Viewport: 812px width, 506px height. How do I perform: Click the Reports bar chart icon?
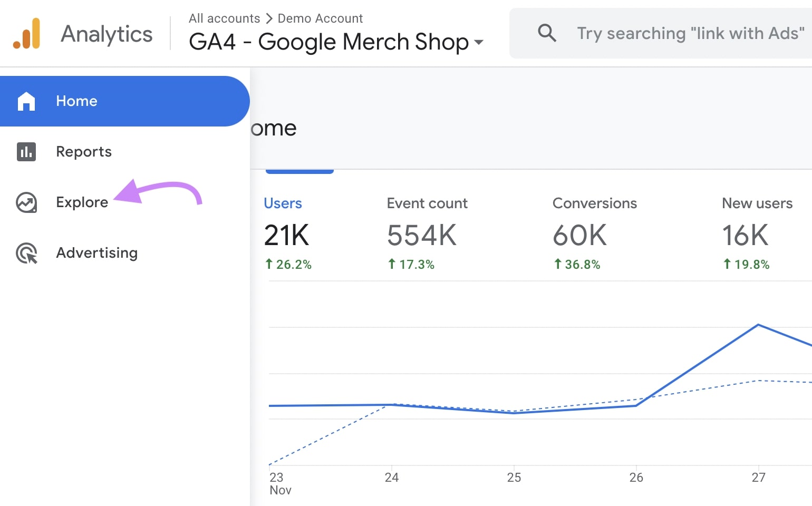pos(26,152)
